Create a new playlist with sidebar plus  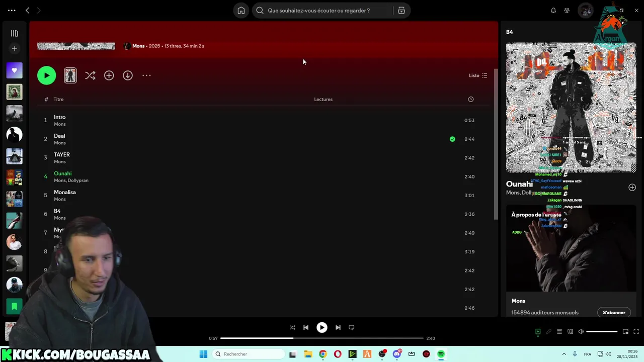(14, 49)
